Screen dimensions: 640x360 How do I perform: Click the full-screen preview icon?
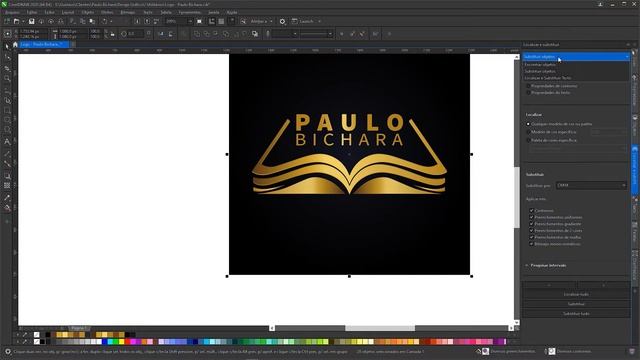[200, 21]
